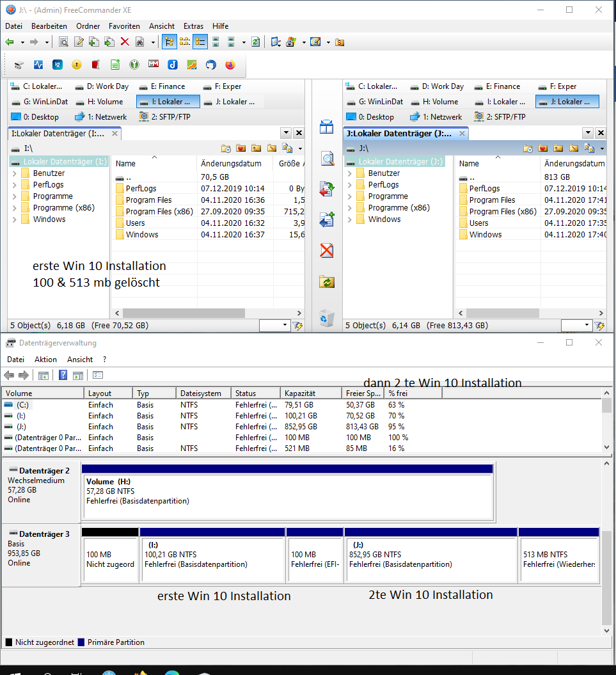Launch the yellow exclamation app shortcut

pyautogui.click(x=77, y=65)
